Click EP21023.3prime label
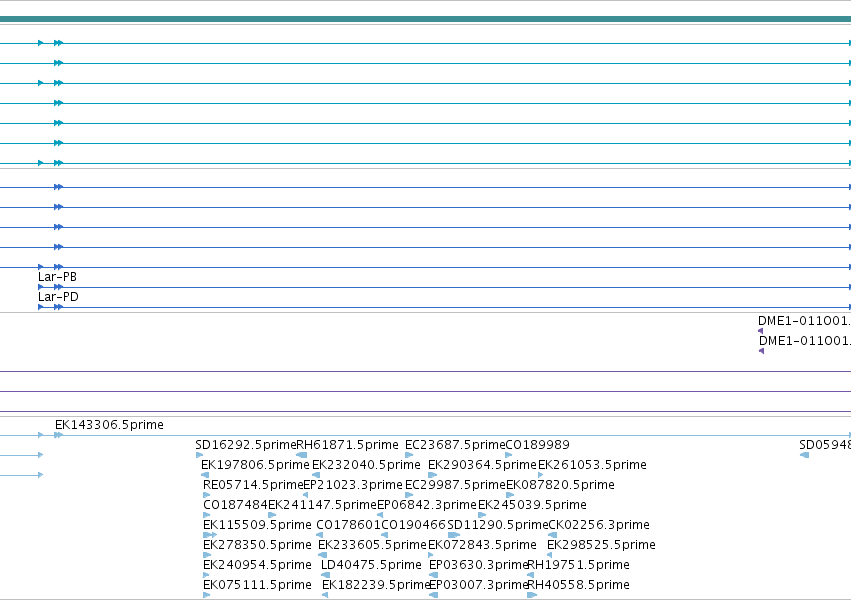Image resolution: width=851 pixels, height=600 pixels. point(353,485)
